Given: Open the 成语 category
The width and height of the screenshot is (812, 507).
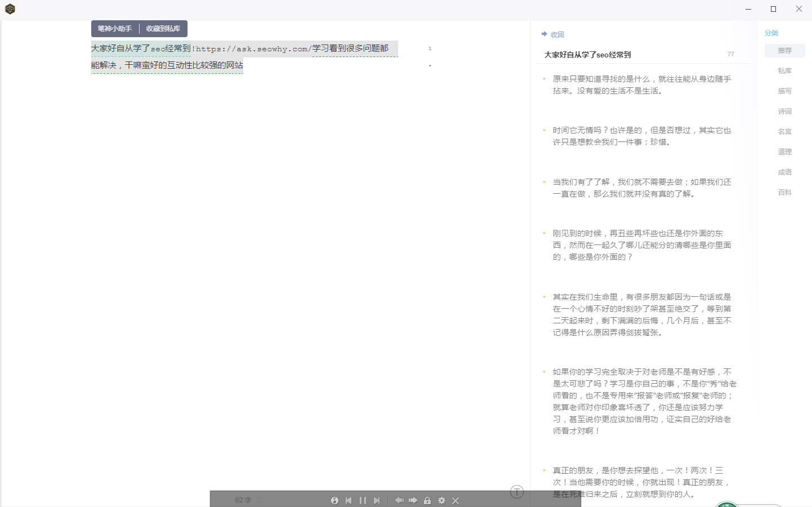Looking at the screenshot, I should (x=784, y=172).
